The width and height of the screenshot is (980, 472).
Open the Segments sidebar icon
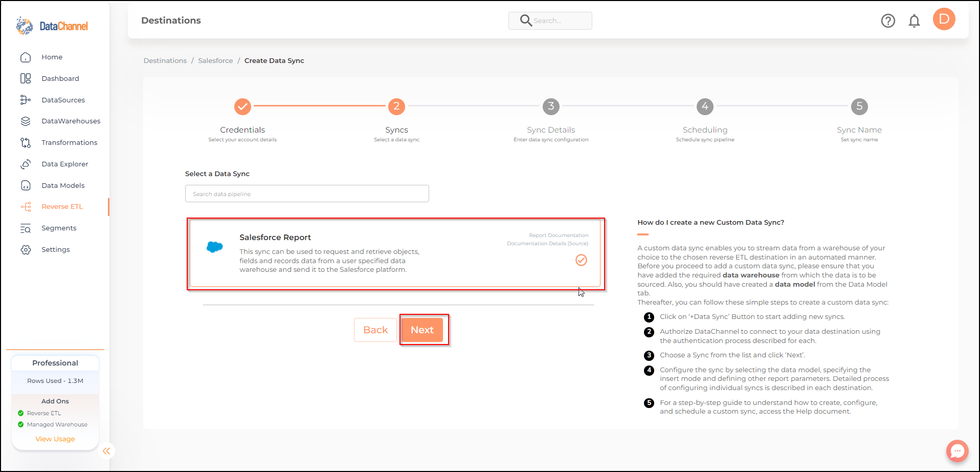pos(26,228)
